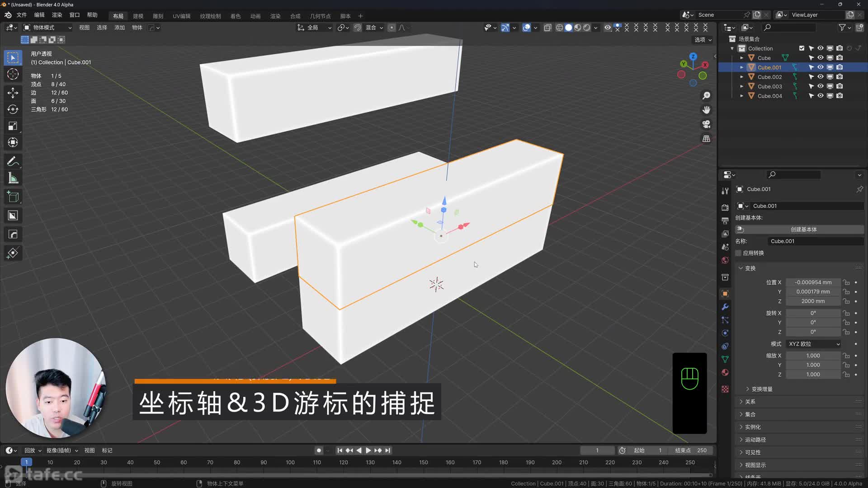Viewport: 868px width, 488px height.
Task: Uncheck Collection exclude checkbox in outliner
Action: click(x=802, y=48)
